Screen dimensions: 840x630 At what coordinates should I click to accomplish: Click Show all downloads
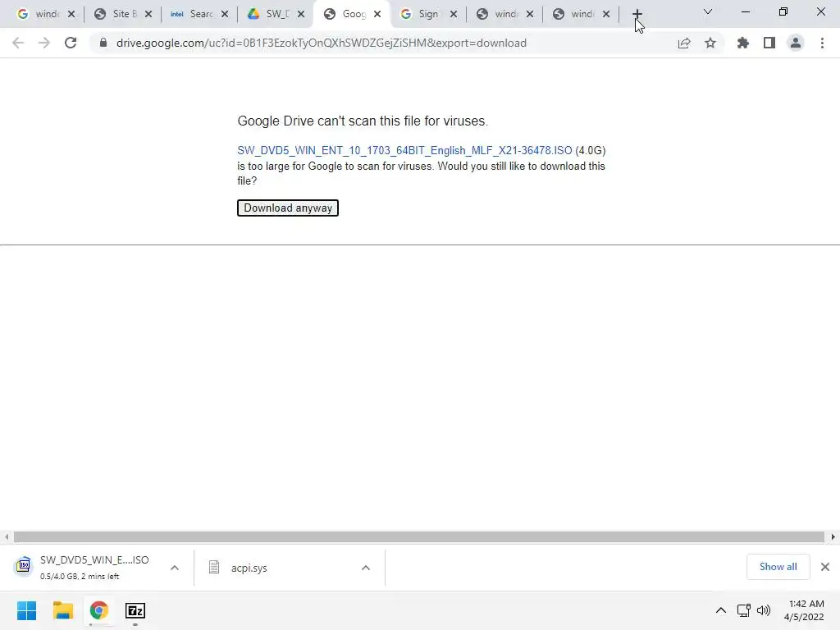point(778,567)
